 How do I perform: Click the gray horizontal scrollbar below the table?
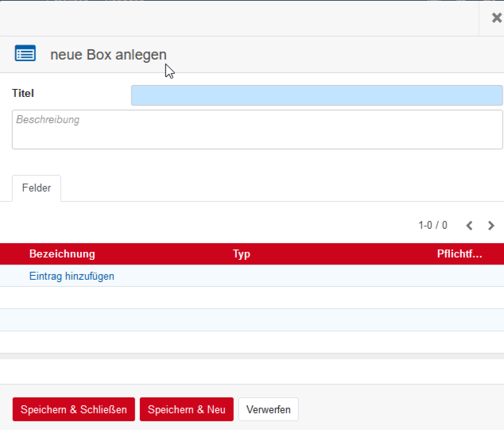(x=252, y=356)
